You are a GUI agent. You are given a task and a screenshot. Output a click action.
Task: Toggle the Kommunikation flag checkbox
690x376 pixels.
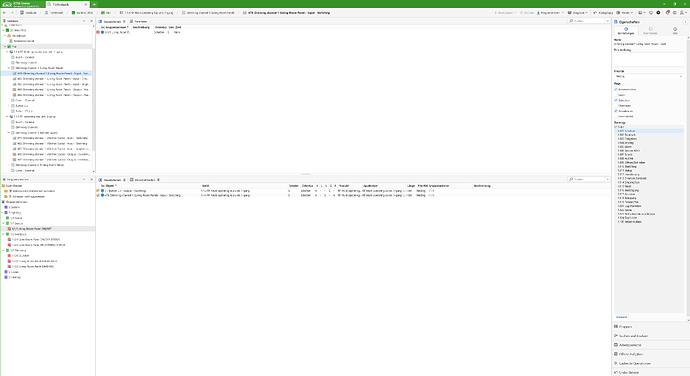pyautogui.click(x=616, y=89)
